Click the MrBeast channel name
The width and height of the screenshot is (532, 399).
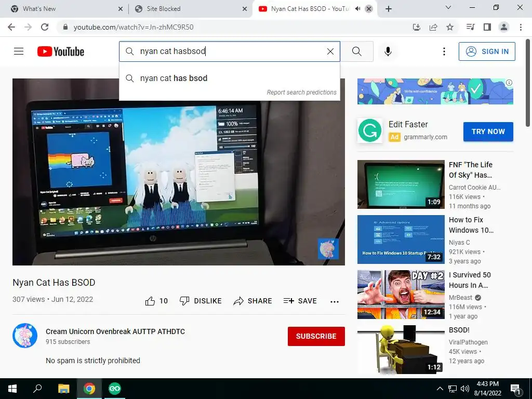(460, 298)
